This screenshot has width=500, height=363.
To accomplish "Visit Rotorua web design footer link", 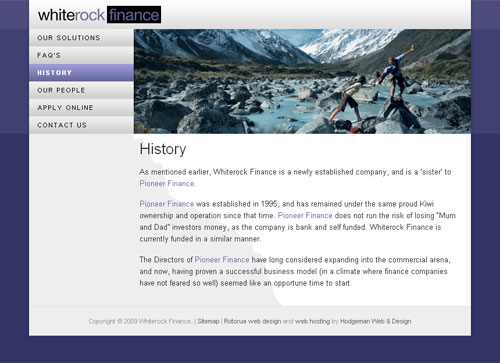I will point(252,321).
